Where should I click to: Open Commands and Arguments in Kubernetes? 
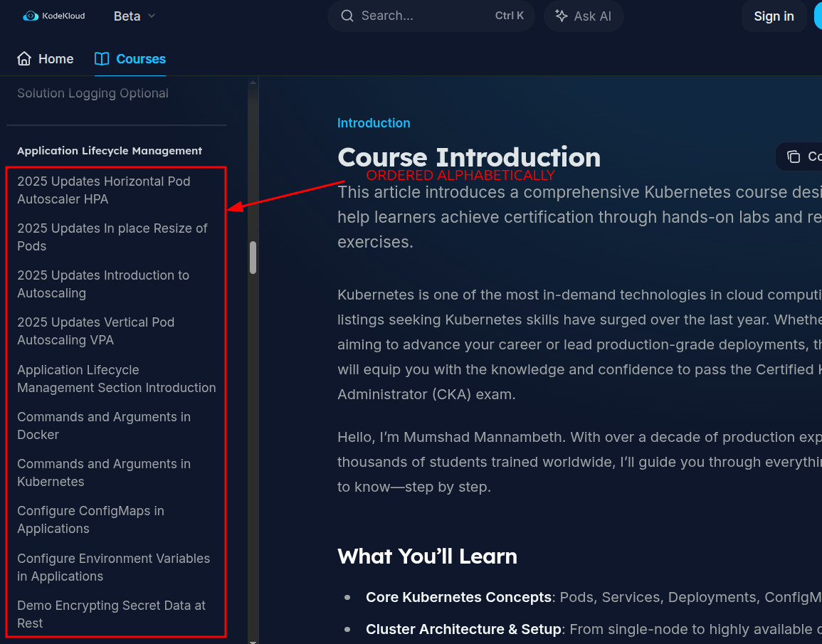[x=104, y=473]
